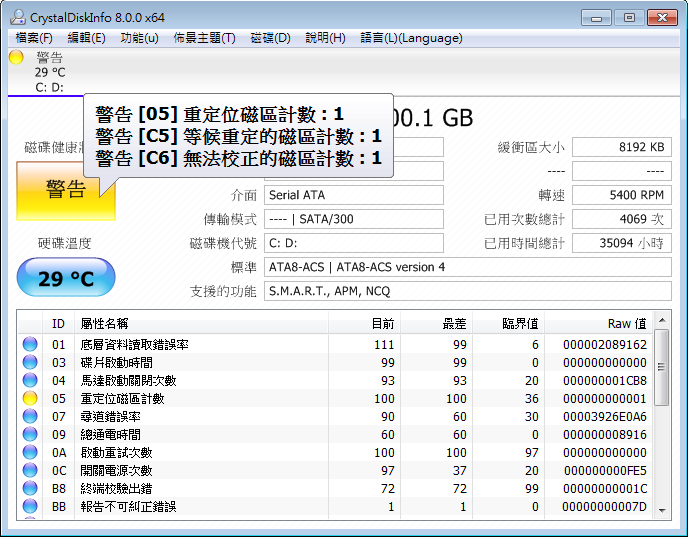Click the 硬碟溫度 label
The height and width of the screenshot is (539, 688).
[64, 243]
